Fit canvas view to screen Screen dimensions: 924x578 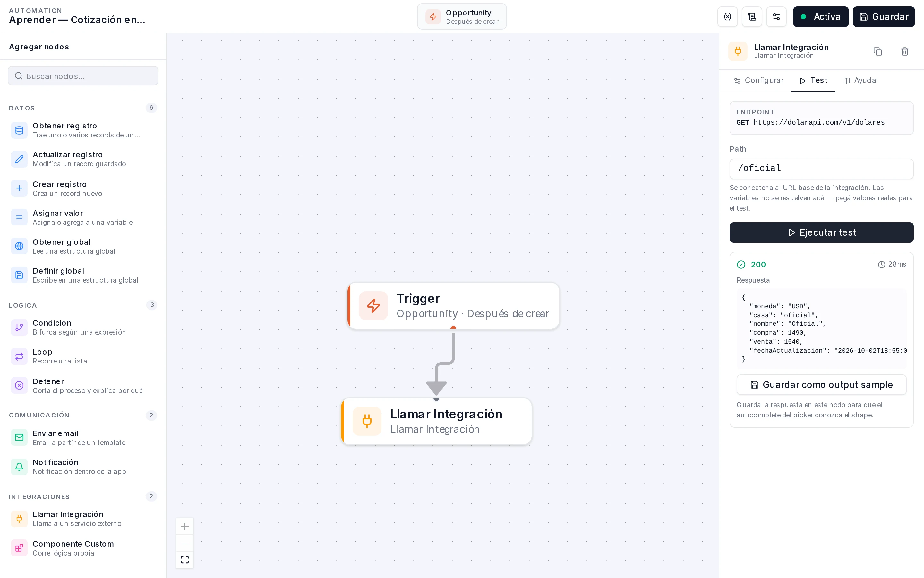click(x=185, y=560)
